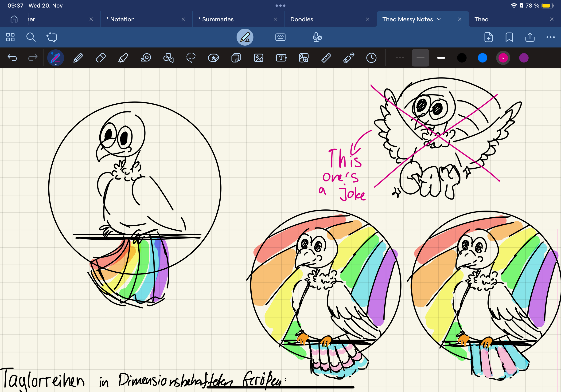
Task: Open the share and export button
Action: [530, 37]
